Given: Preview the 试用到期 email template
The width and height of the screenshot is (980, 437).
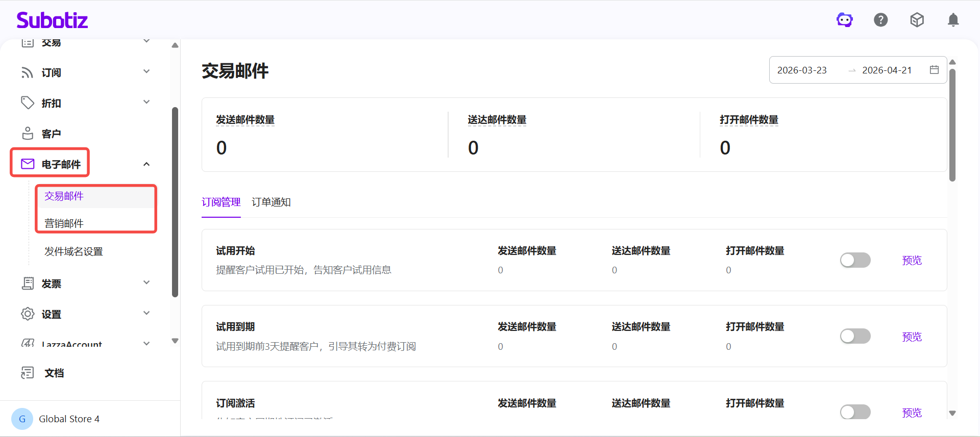Looking at the screenshot, I should click(912, 337).
